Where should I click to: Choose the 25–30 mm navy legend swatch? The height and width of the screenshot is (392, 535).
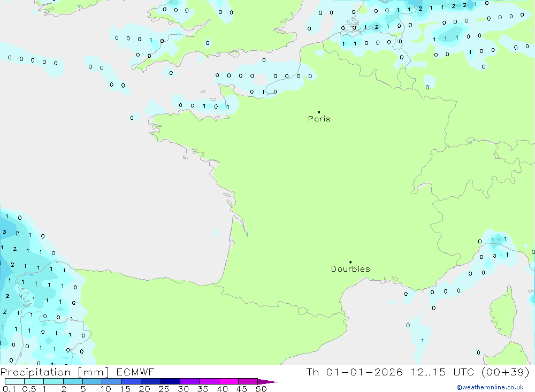tap(170, 381)
